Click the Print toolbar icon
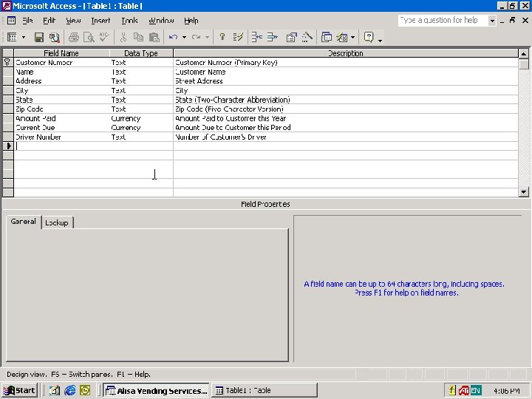 [74, 37]
